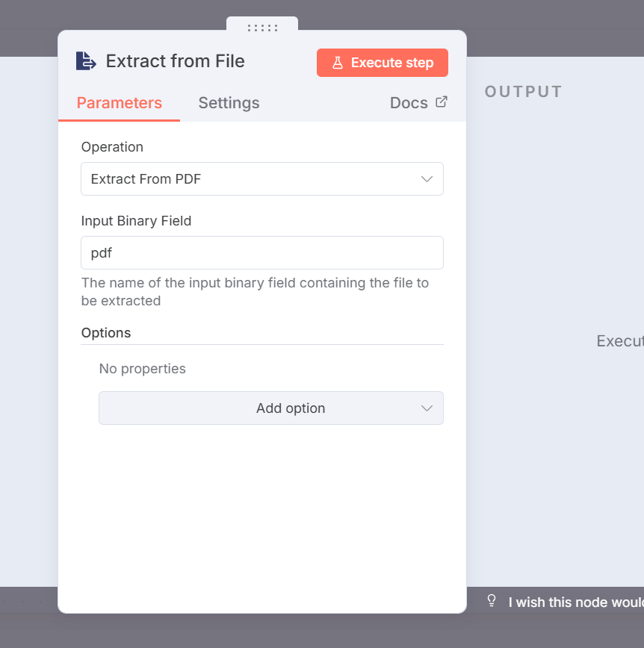This screenshot has height=648, width=644.
Task: Click the OUTPUT panel heading
Action: 523,92
